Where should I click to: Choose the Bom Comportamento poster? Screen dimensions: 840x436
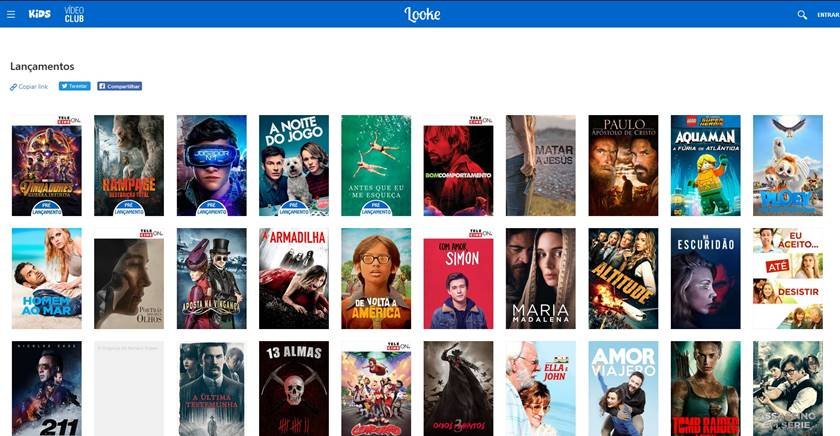[x=459, y=166]
